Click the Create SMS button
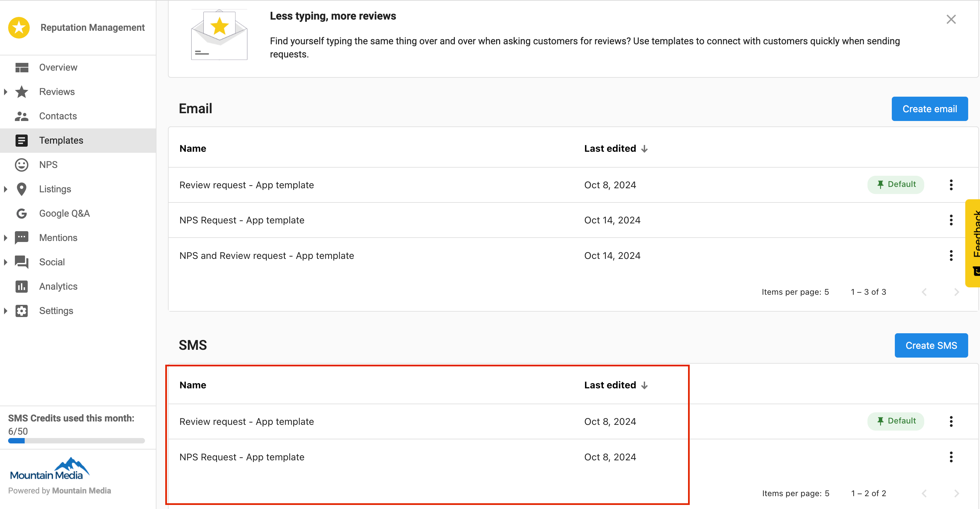The width and height of the screenshot is (980, 509). coord(931,345)
